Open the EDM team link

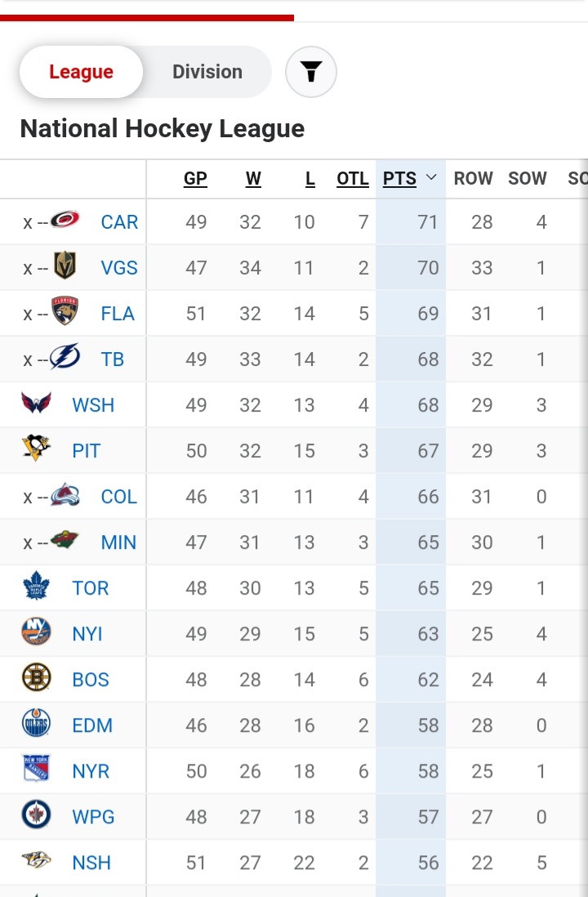click(92, 725)
